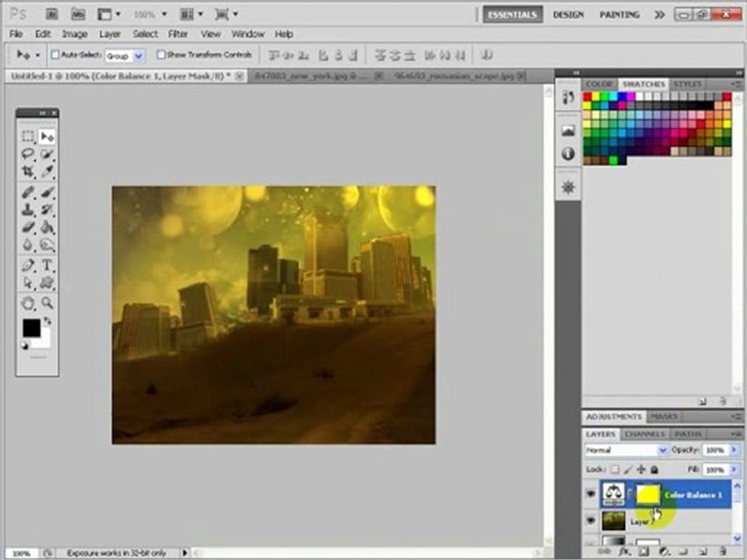Select the Rectangular Marquee tool
This screenshot has width=747, height=560.
click(28, 137)
